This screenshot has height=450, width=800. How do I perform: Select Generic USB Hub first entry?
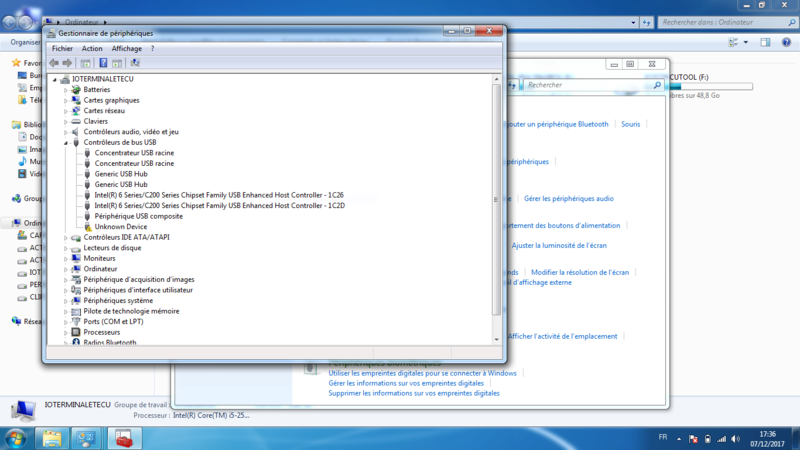(120, 174)
